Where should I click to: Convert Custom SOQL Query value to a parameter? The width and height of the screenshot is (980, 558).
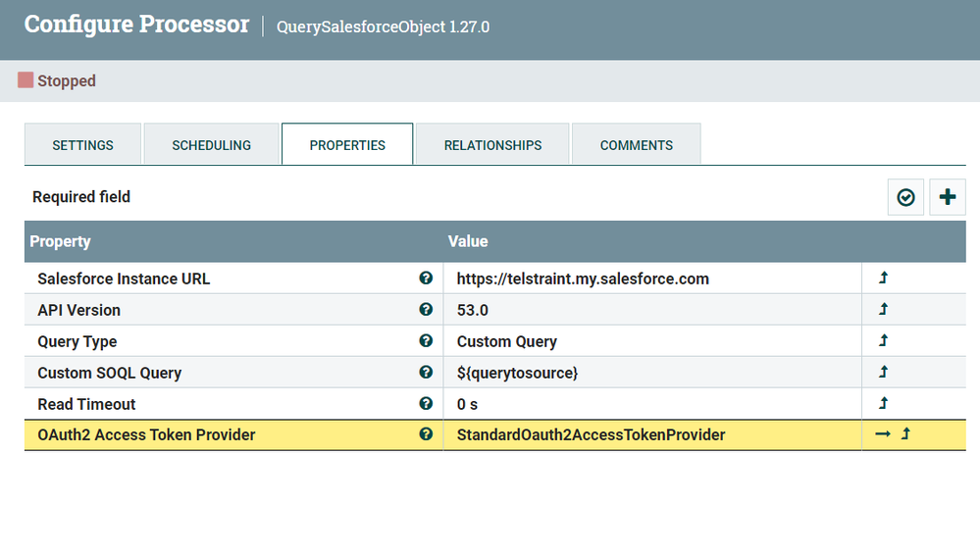(x=883, y=372)
